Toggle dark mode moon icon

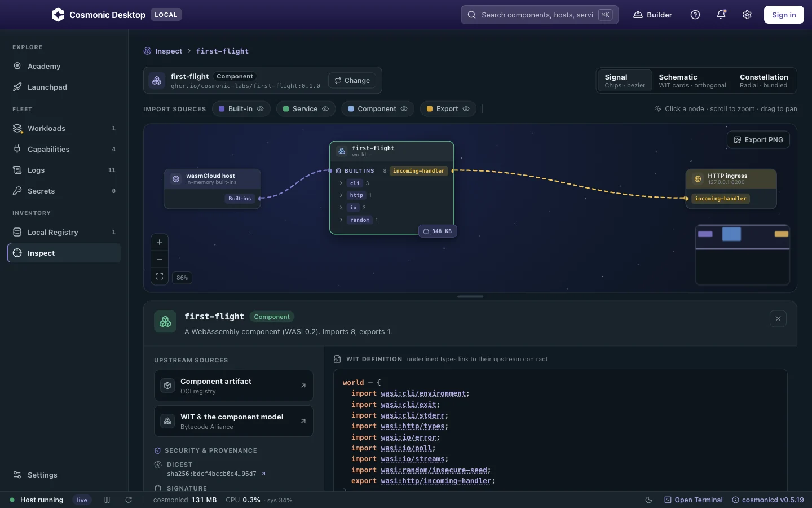tap(648, 500)
